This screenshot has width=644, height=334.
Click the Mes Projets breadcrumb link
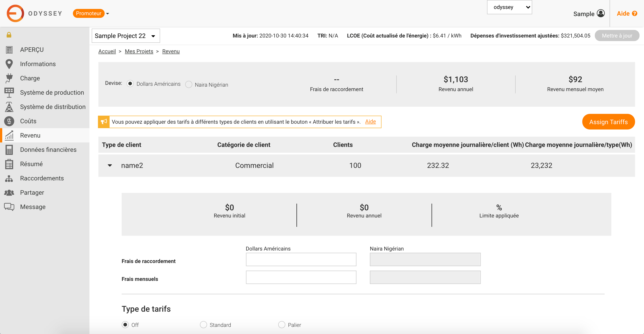coord(139,51)
